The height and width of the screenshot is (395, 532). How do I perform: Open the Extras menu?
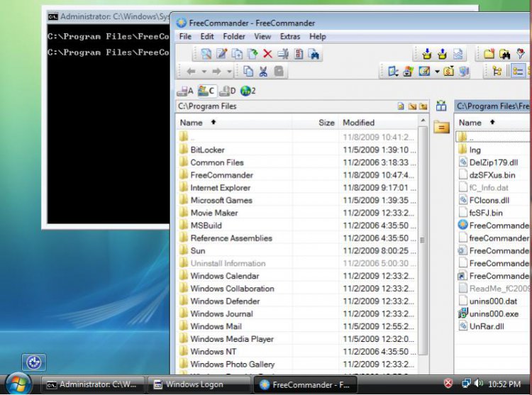[290, 36]
